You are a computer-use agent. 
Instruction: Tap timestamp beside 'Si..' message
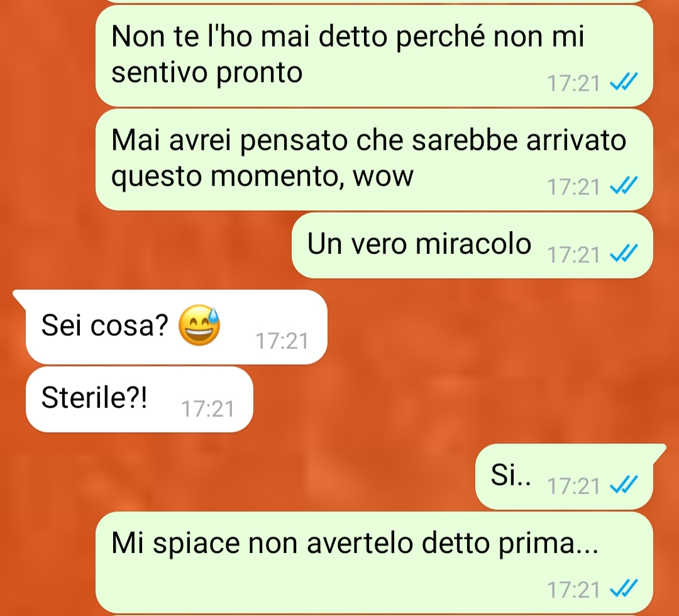click(x=574, y=486)
